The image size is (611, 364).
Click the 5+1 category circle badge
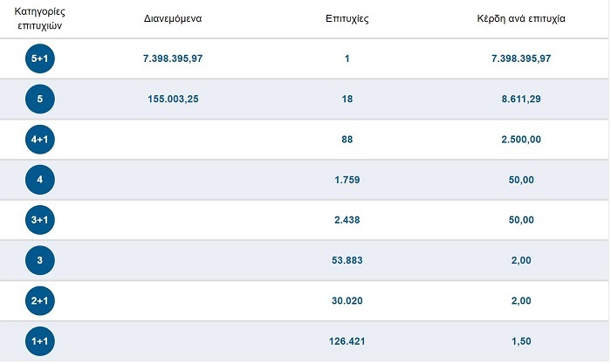click(40, 58)
